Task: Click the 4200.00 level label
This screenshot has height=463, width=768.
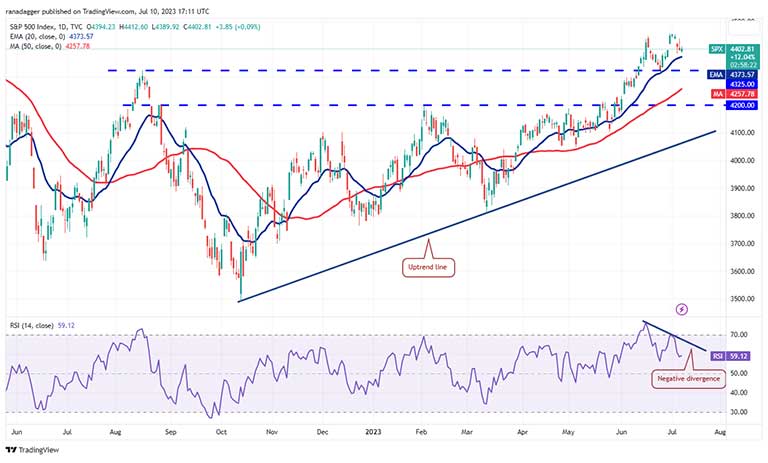Action: click(742, 105)
